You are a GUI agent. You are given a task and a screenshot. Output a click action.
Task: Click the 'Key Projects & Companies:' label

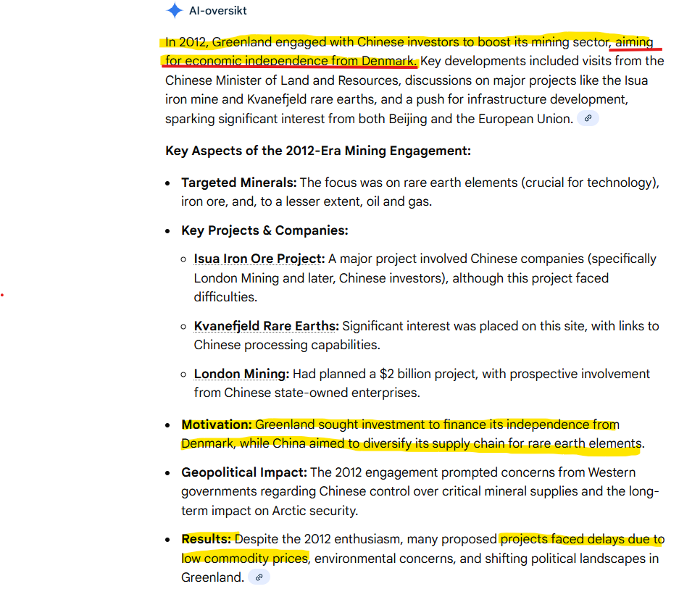(x=264, y=230)
